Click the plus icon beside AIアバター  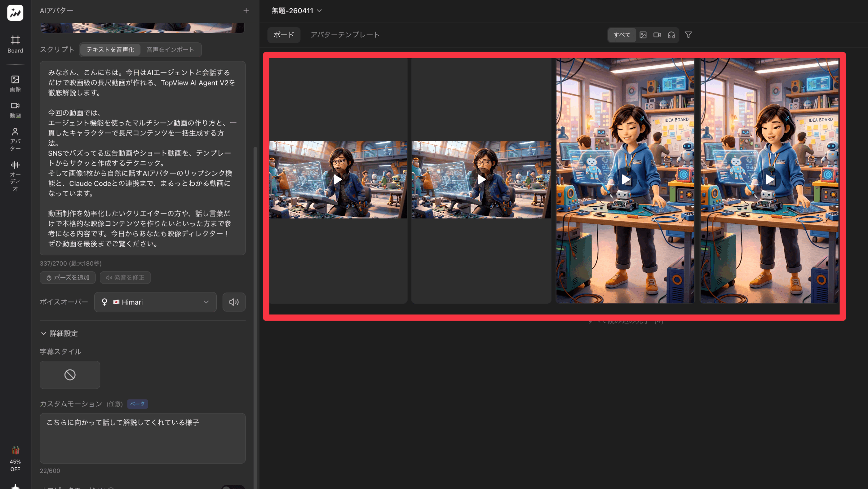coord(246,11)
